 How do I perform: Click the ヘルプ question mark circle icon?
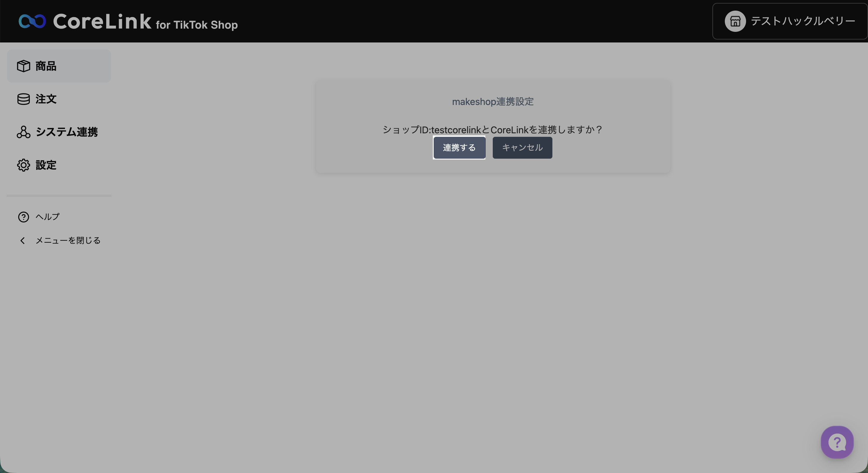(x=24, y=217)
